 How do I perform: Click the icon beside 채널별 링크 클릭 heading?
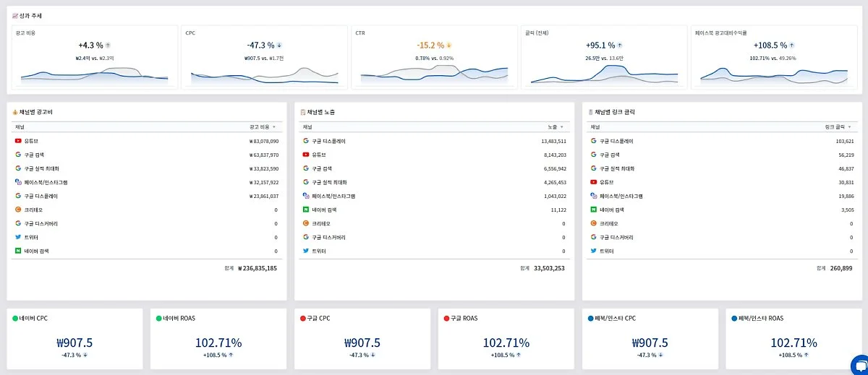(x=590, y=112)
